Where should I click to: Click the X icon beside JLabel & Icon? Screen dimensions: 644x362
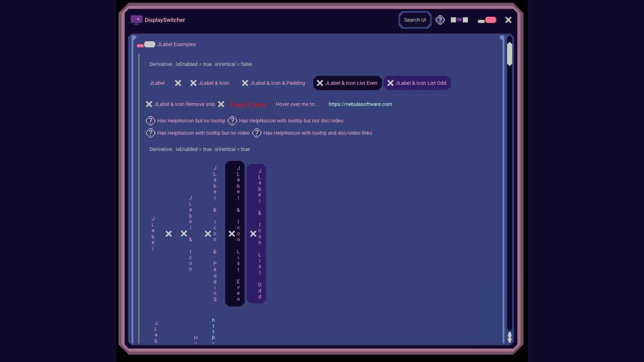(193, 83)
